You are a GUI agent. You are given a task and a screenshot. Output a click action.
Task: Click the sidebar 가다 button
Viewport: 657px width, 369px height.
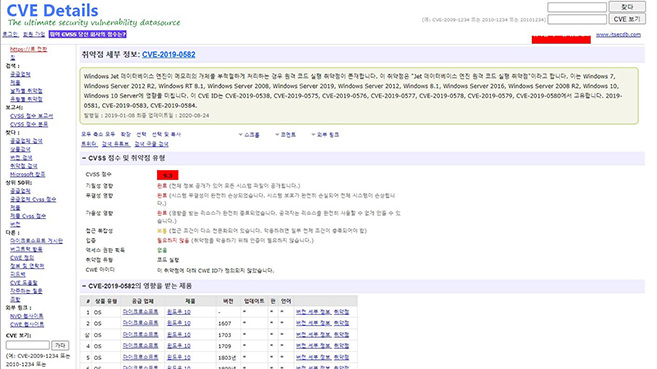coord(60,345)
